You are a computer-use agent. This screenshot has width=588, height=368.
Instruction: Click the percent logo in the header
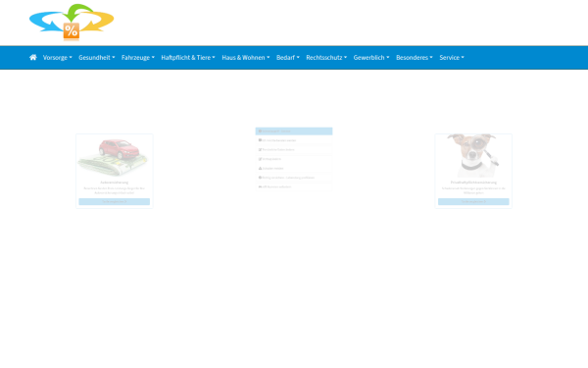pos(72,22)
